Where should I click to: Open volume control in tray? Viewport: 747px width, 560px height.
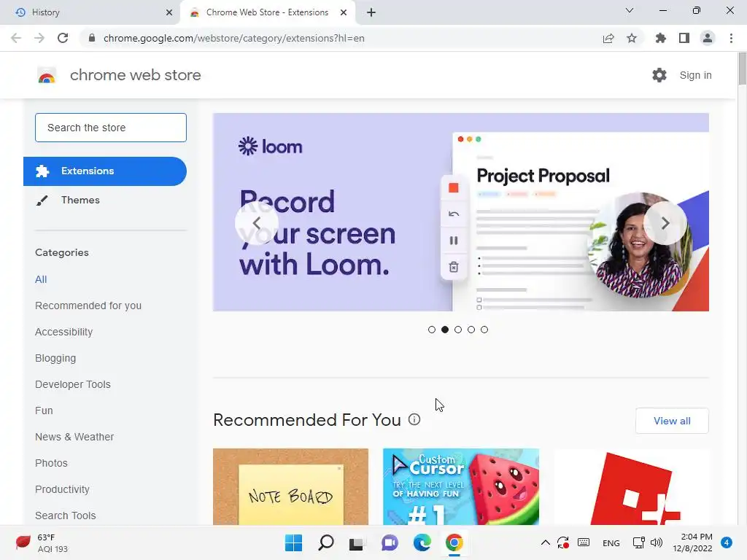coord(657,542)
